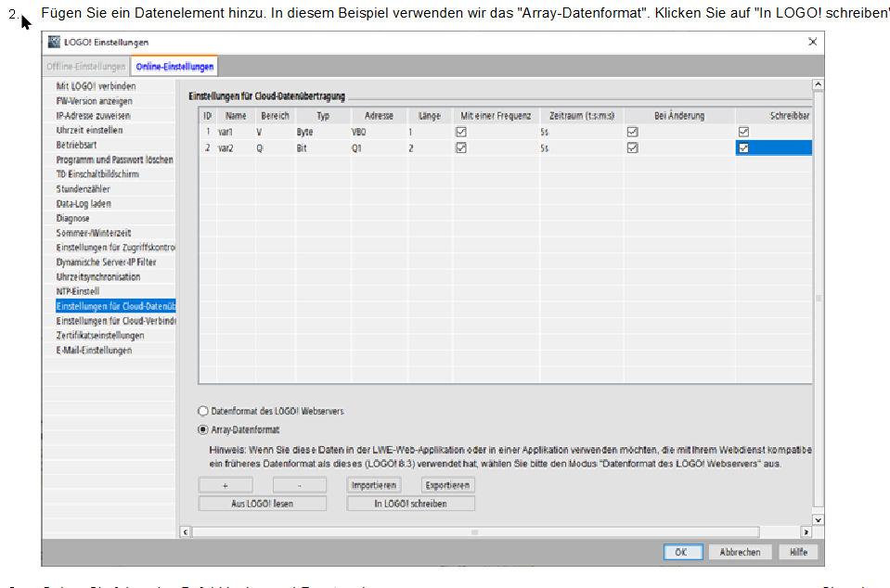Open 'NTP-Einstell' entry

[x=78, y=291]
